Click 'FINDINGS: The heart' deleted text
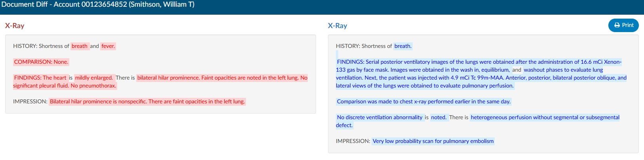The image size is (644, 160). [x=40, y=78]
